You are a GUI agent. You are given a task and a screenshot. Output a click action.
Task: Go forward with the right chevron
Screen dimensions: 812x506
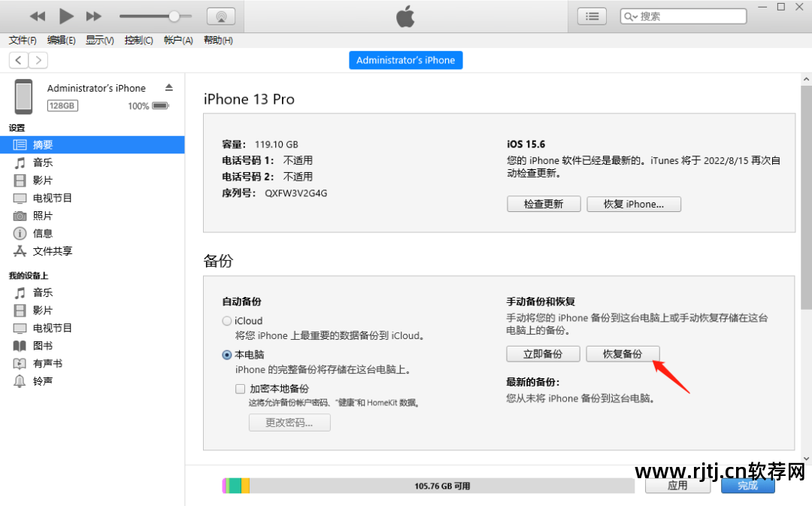tap(38, 60)
